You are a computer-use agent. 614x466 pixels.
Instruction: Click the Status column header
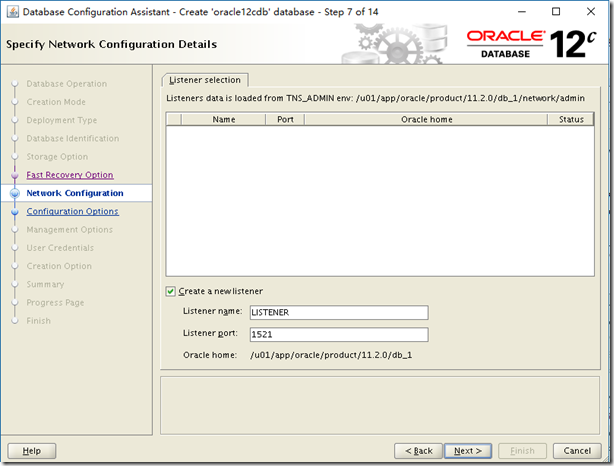(571, 119)
